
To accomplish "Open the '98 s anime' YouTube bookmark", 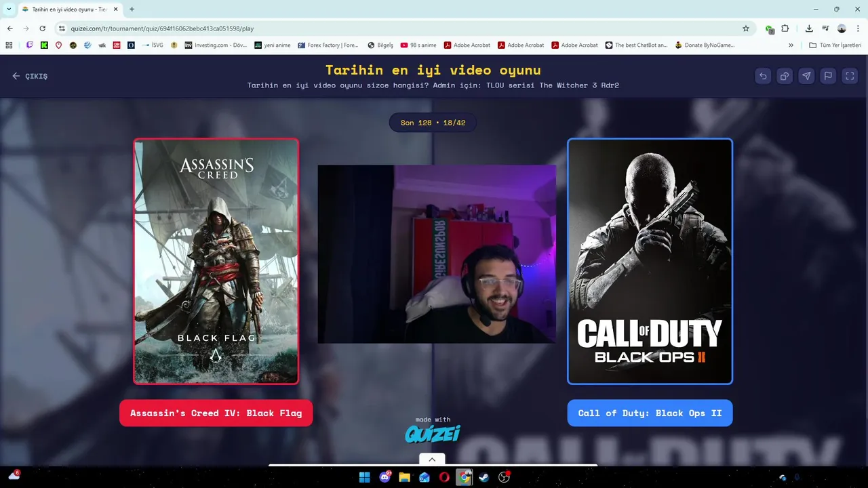I will pyautogui.click(x=418, y=45).
